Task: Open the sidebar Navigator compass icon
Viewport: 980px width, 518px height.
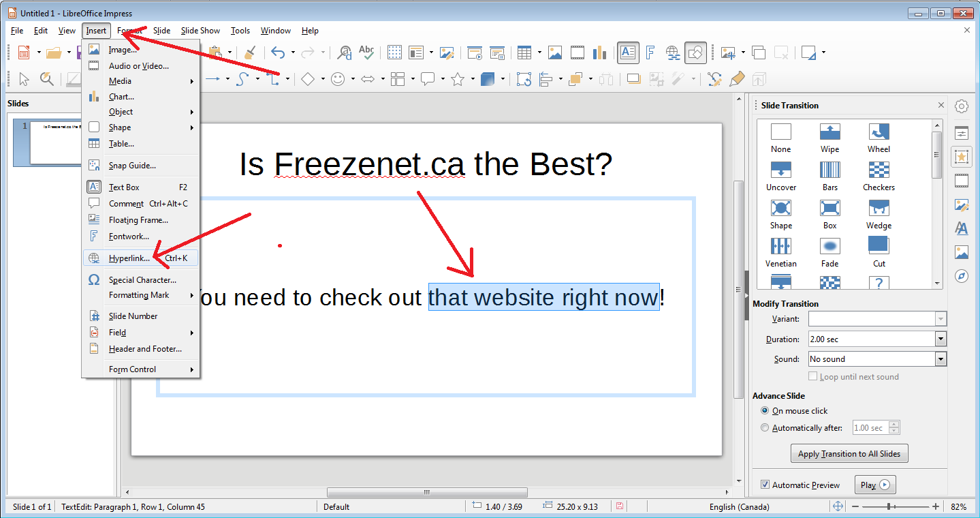Action: [x=961, y=277]
